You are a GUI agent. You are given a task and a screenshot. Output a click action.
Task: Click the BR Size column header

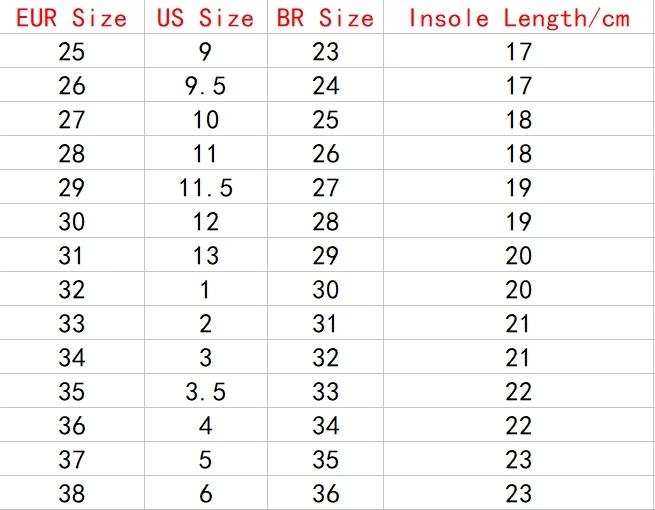point(325,18)
